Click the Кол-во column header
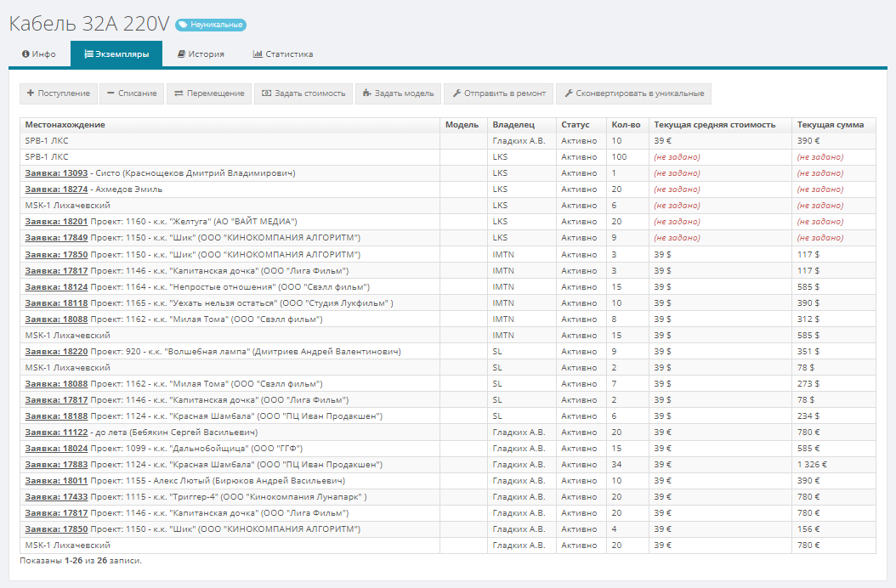Image resolution: width=896 pixels, height=588 pixels. [626, 125]
